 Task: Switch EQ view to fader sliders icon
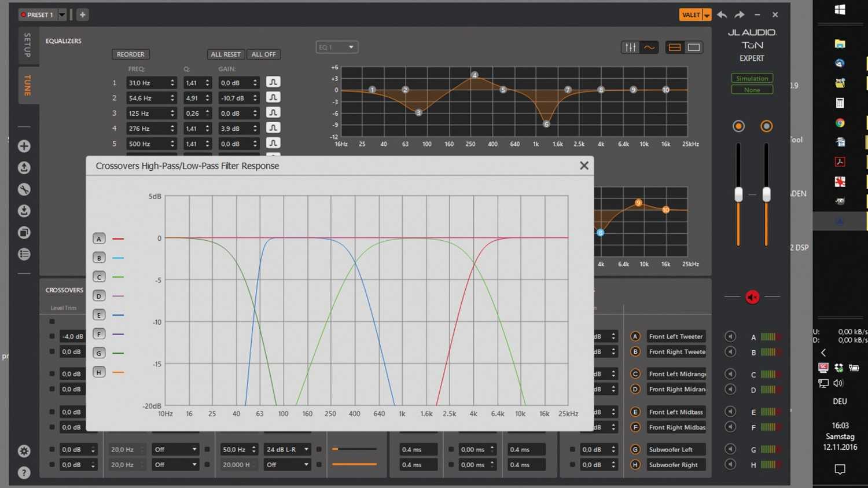coord(630,47)
